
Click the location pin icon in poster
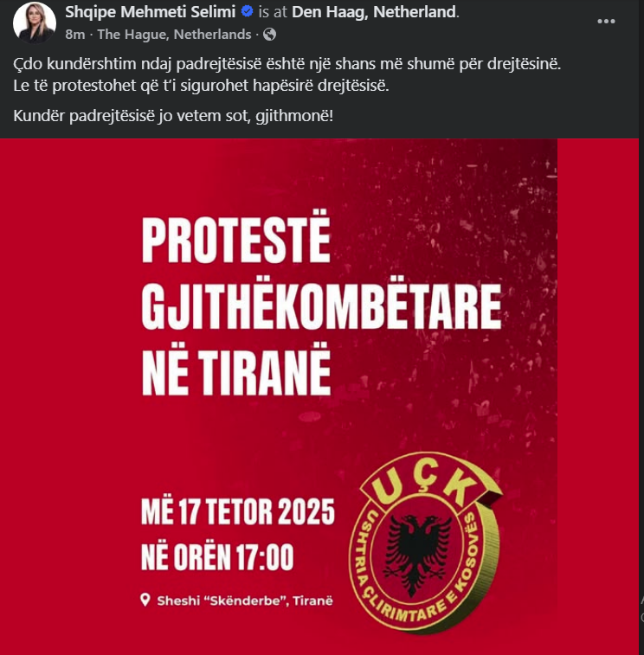[145, 600]
